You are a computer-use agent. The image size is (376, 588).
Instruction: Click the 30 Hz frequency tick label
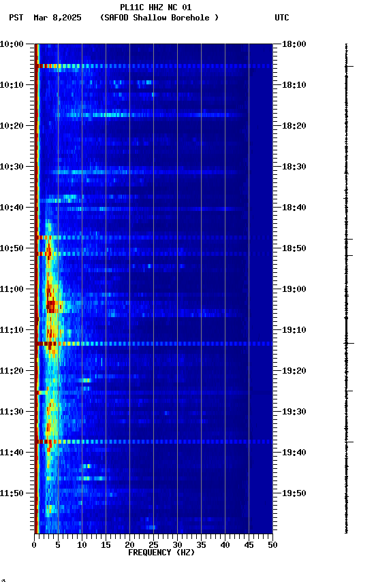click(177, 545)
